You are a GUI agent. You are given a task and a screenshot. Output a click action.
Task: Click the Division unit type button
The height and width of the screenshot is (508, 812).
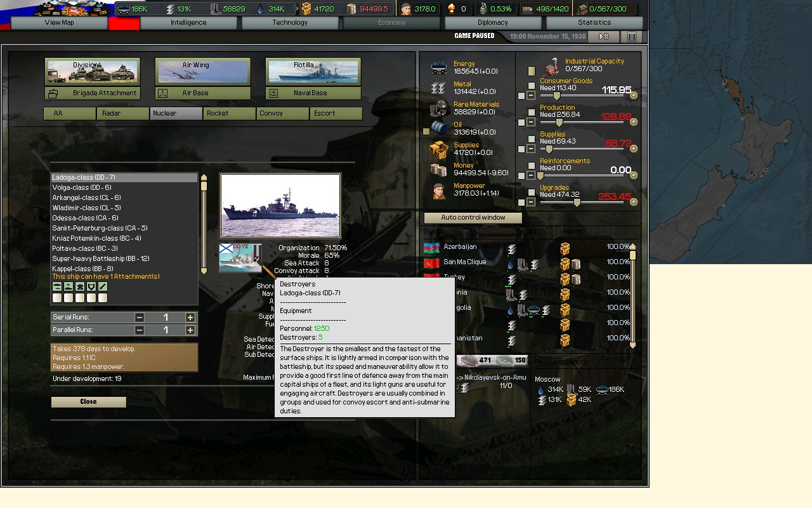(92, 72)
